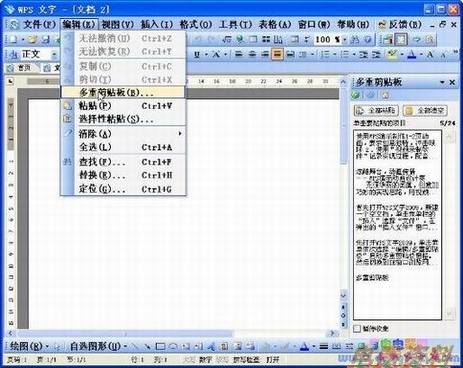Click the font color A icon

(412, 54)
